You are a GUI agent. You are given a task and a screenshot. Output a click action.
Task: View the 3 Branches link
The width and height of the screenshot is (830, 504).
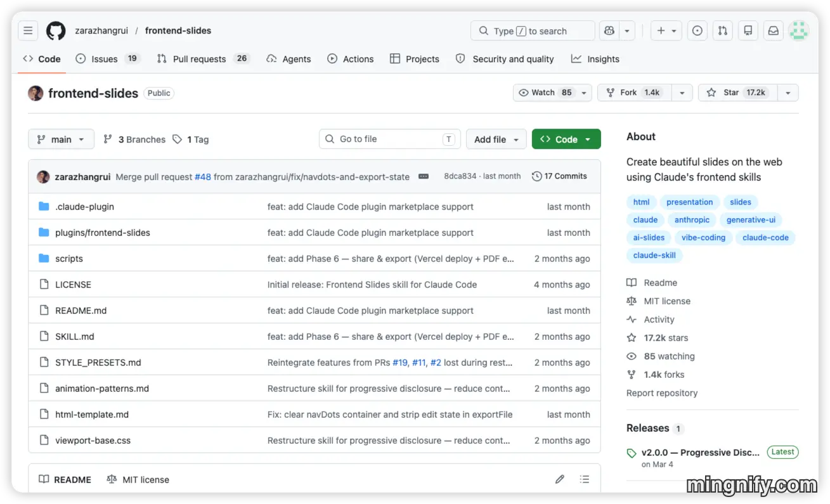pyautogui.click(x=134, y=139)
